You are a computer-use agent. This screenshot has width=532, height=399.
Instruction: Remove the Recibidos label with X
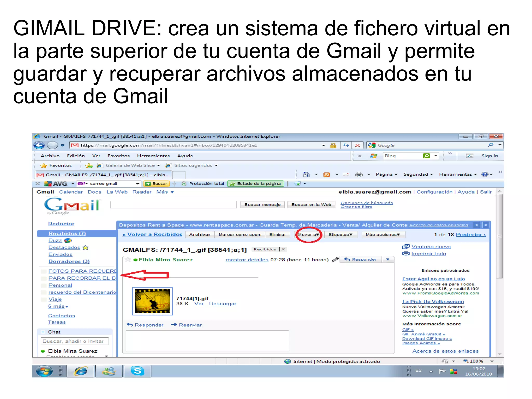(283, 249)
